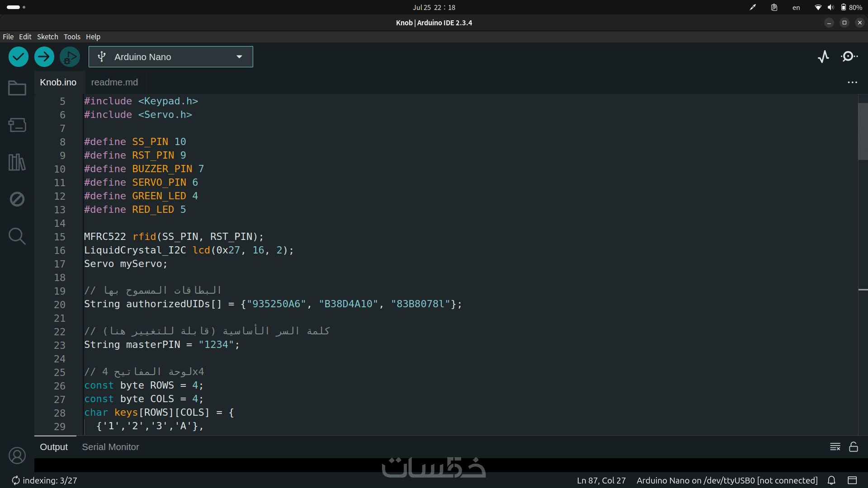Clear output using the clear-list icon
Screen dimensions: 868x488
[835, 447]
